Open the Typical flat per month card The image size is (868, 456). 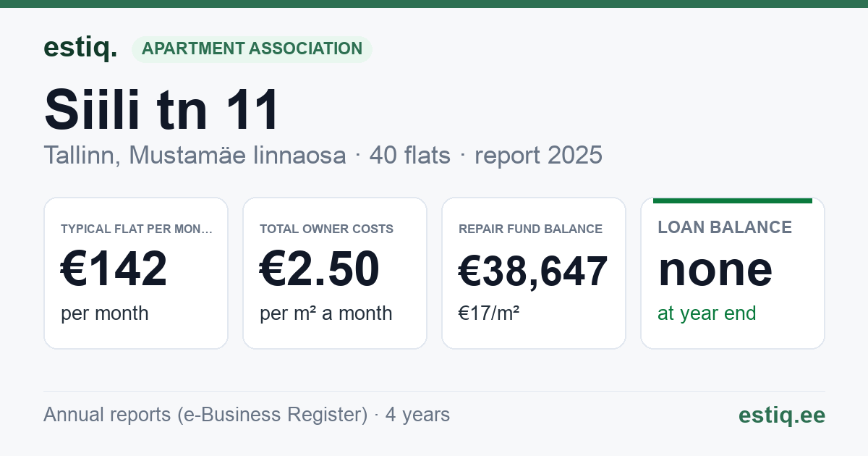136,273
